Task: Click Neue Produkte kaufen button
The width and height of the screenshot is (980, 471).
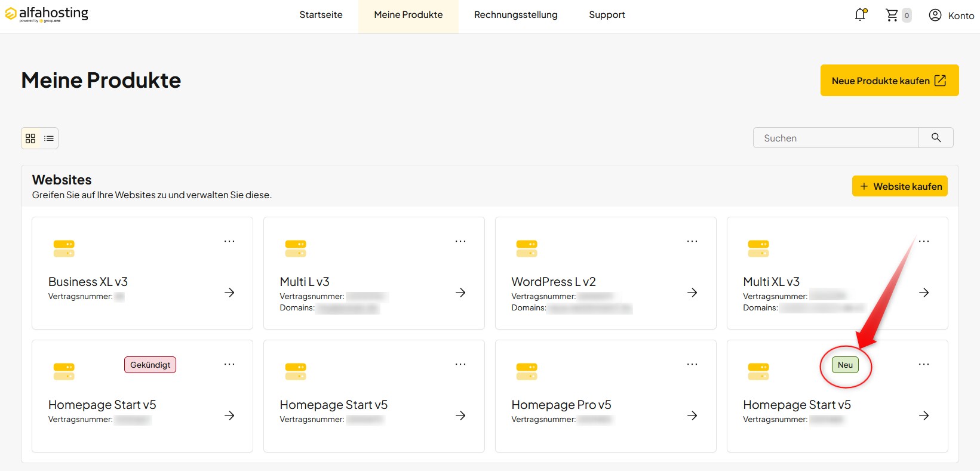Action: point(889,81)
